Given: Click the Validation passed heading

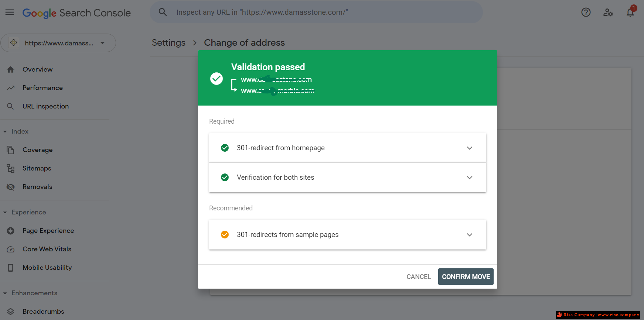Looking at the screenshot, I should [268, 67].
